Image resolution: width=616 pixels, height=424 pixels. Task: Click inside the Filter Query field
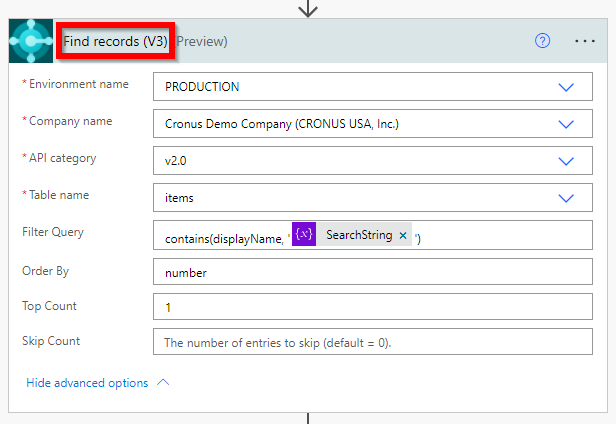373,235
